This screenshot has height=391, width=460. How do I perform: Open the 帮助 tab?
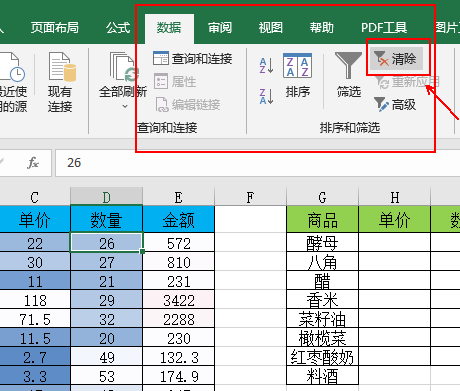322,28
